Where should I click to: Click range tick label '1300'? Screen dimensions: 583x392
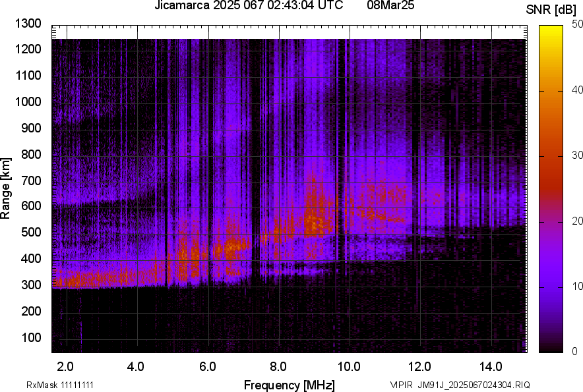click(28, 24)
